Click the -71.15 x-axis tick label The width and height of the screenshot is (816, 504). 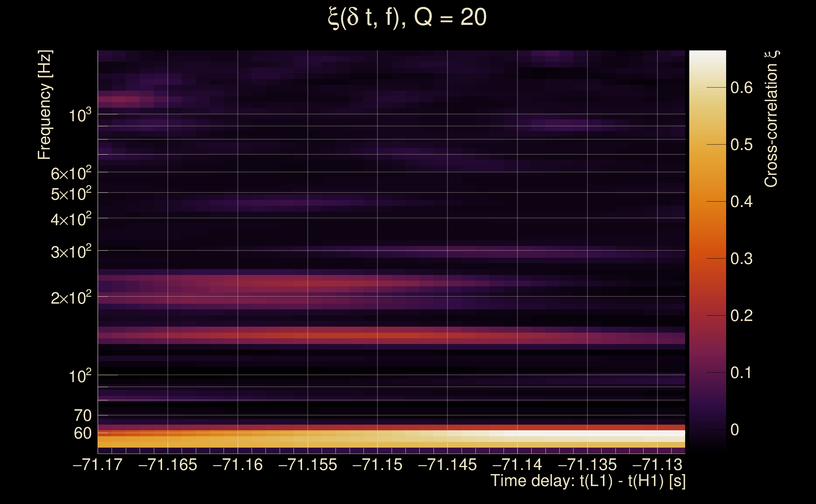377,465
